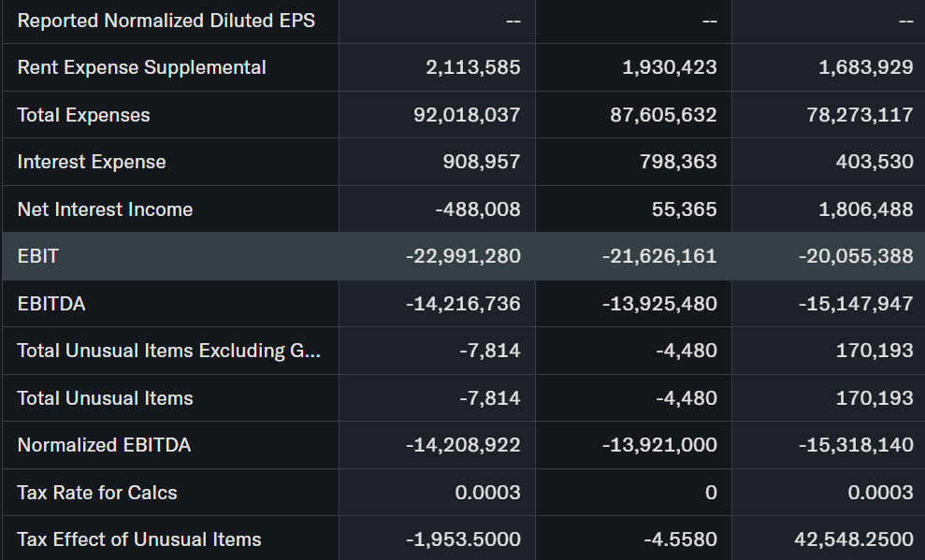This screenshot has width=925, height=560.
Task: Click the Total Unusual Items row label
Action: (105, 398)
